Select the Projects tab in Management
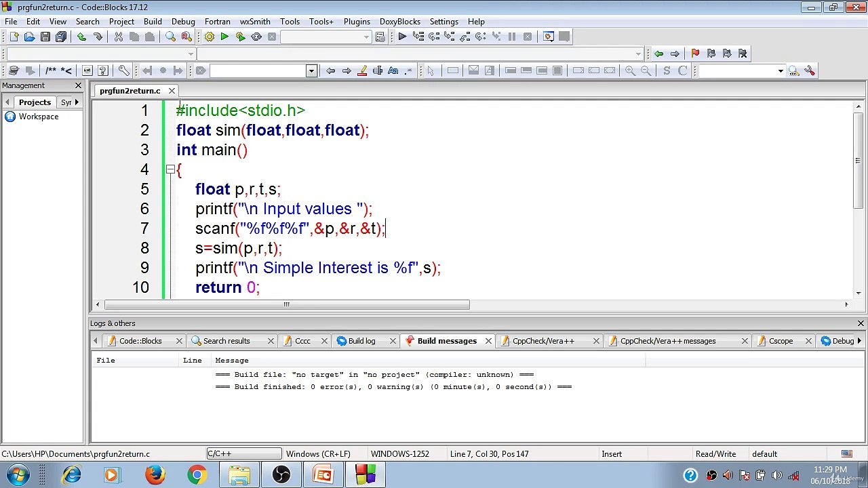The height and width of the screenshot is (488, 868). click(35, 102)
